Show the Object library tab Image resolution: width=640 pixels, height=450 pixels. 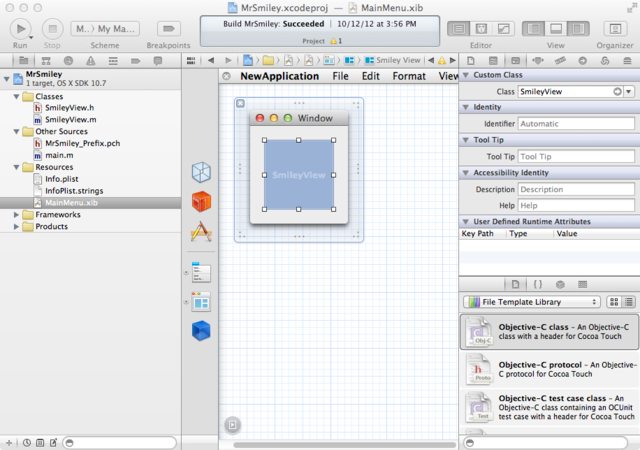point(560,285)
